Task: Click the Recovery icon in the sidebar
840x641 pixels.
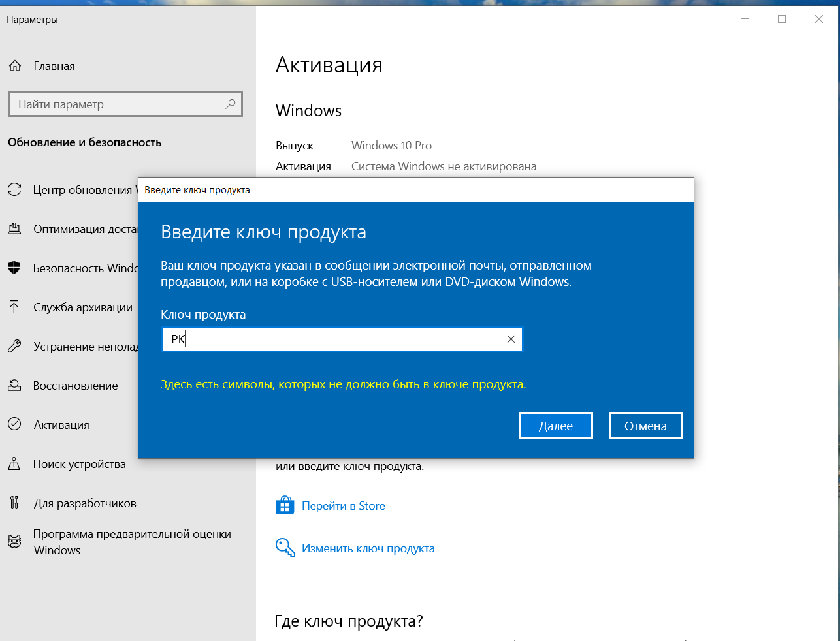Action: 14,386
